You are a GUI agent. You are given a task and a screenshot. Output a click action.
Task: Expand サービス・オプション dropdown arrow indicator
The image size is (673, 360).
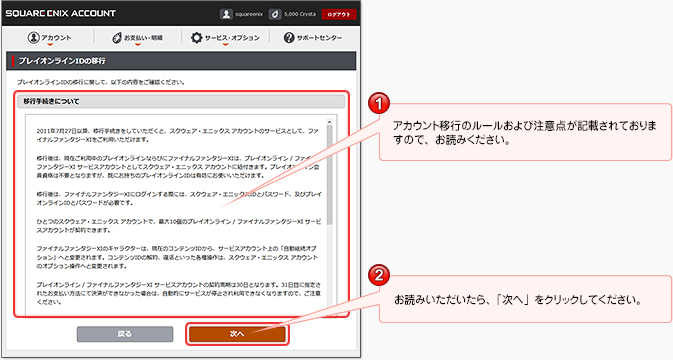pyautogui.click(x=225, y=44)
